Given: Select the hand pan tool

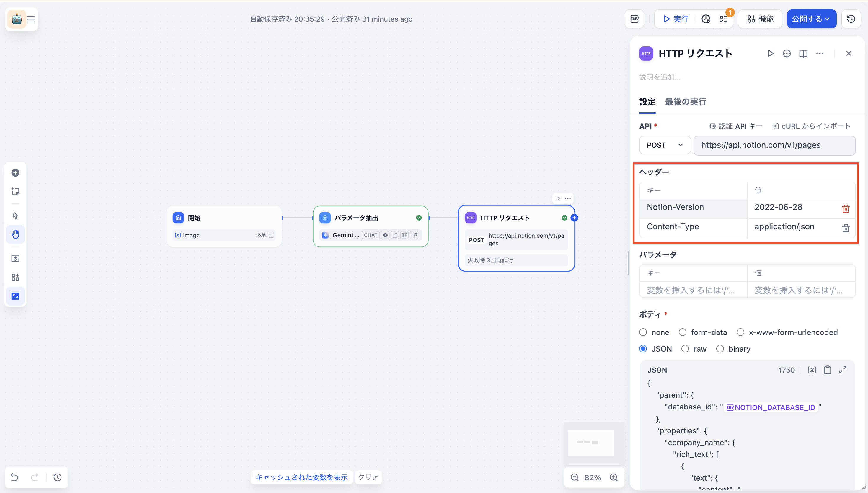Looking at the screenshot, I should [15, 234].
